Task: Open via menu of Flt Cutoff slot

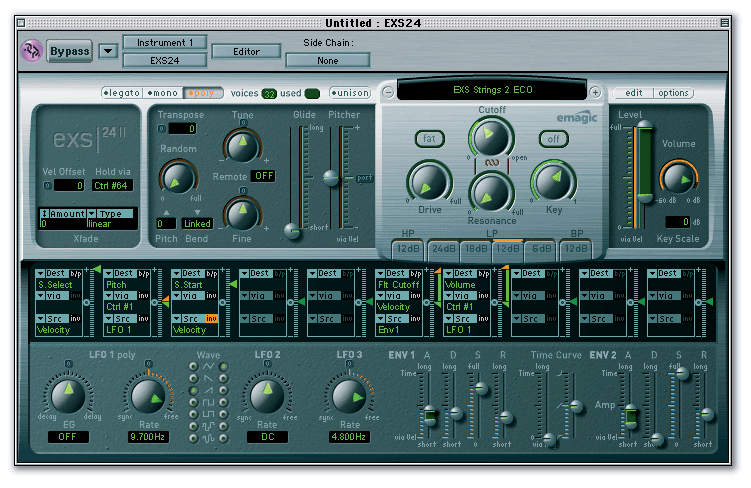Action: tap(392, 295)
